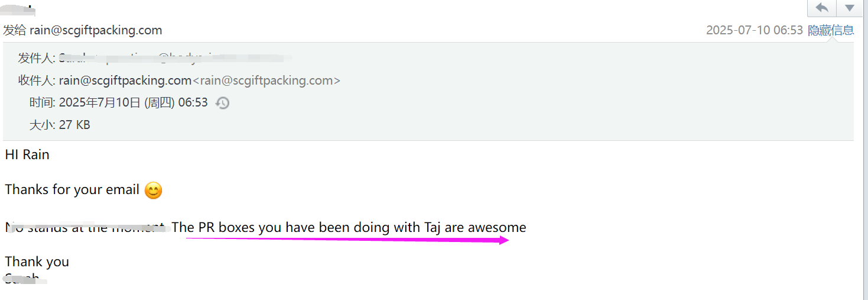Click the blurred sender address after 发件人
868x300 pixels.
click(177, 58)
